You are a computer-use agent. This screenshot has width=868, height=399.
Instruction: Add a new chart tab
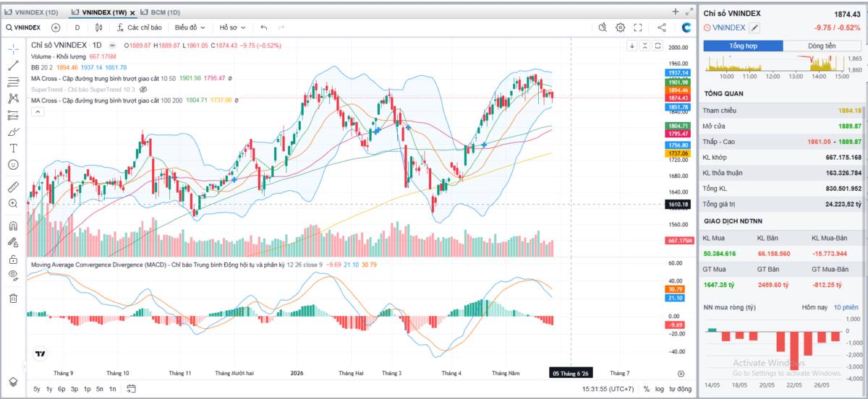point(676,12)
